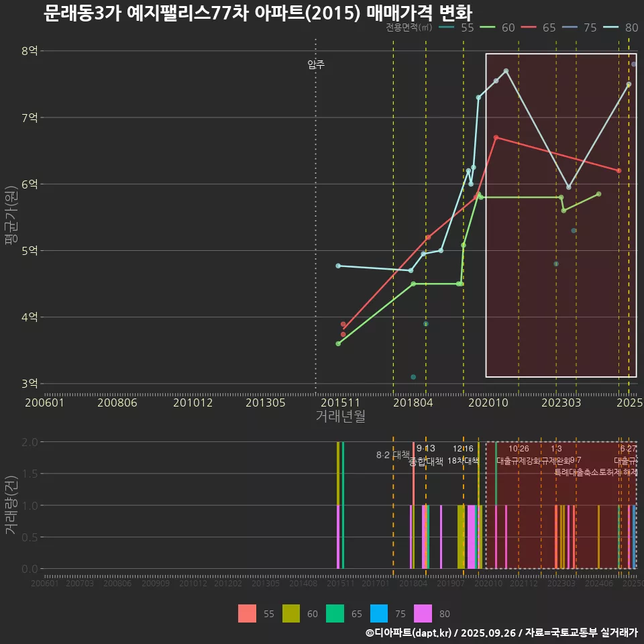Click the 8·2 대책 policy label
This screenshot has width=644, height=644.
(x=392, y=455)
